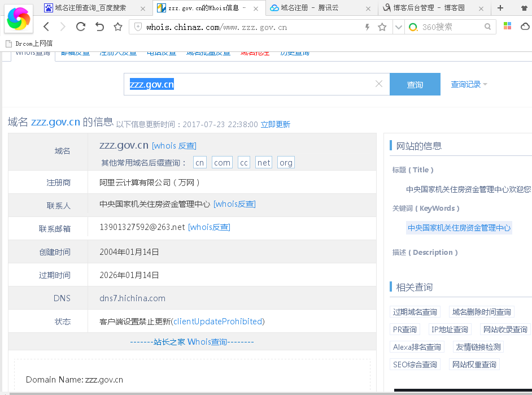Open the colorful apps grid icon
This screenshot has width=532, height=395.
pyautogui.click(x=507, y=26)
